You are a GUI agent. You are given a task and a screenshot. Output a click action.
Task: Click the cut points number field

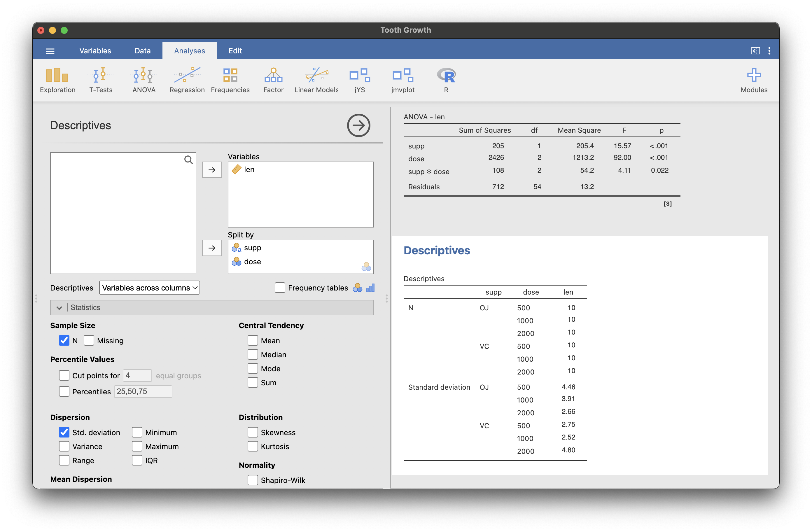(x=137, y=375)
